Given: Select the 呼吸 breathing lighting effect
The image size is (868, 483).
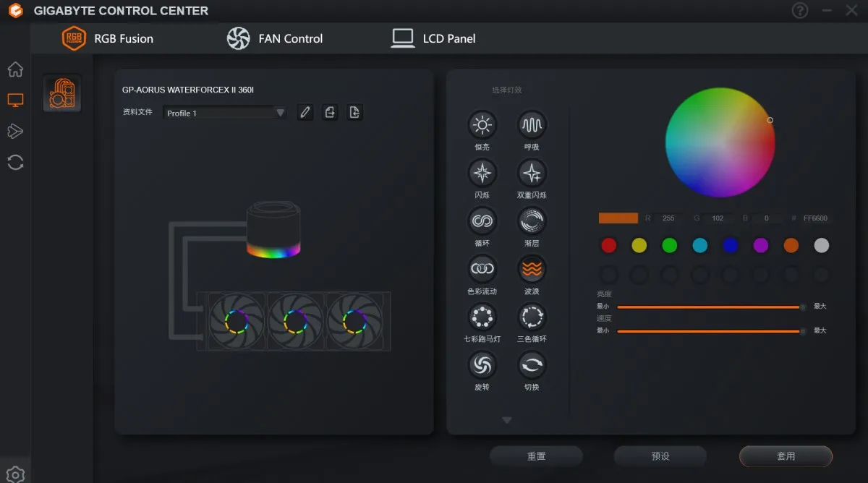Looking at the screenshot, I should 532,125.
